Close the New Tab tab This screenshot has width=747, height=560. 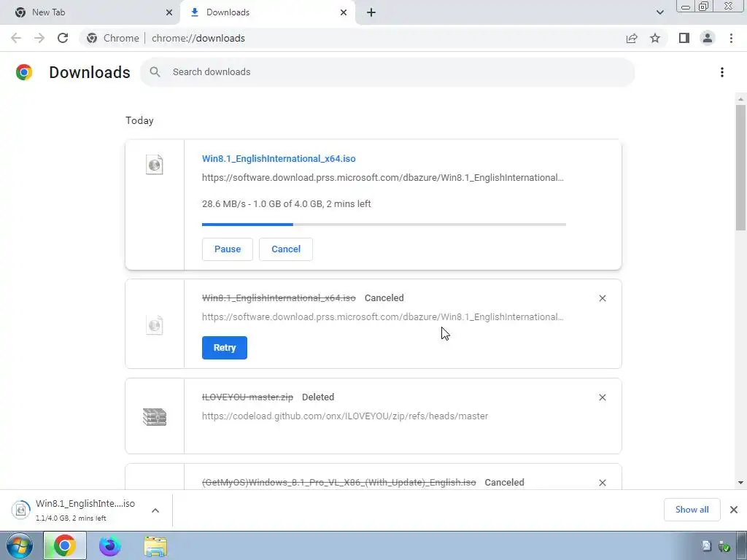(169, 12)
